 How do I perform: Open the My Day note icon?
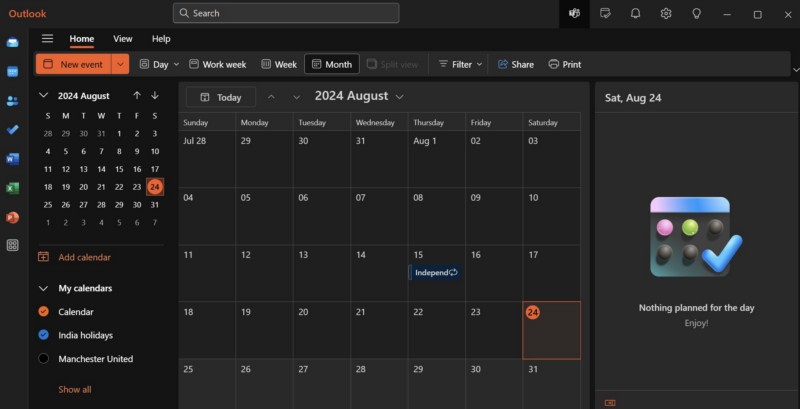click(605, 14)
